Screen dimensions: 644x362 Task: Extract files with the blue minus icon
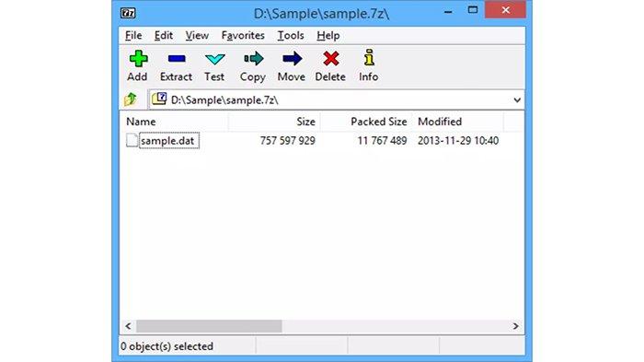coord(177,59)
